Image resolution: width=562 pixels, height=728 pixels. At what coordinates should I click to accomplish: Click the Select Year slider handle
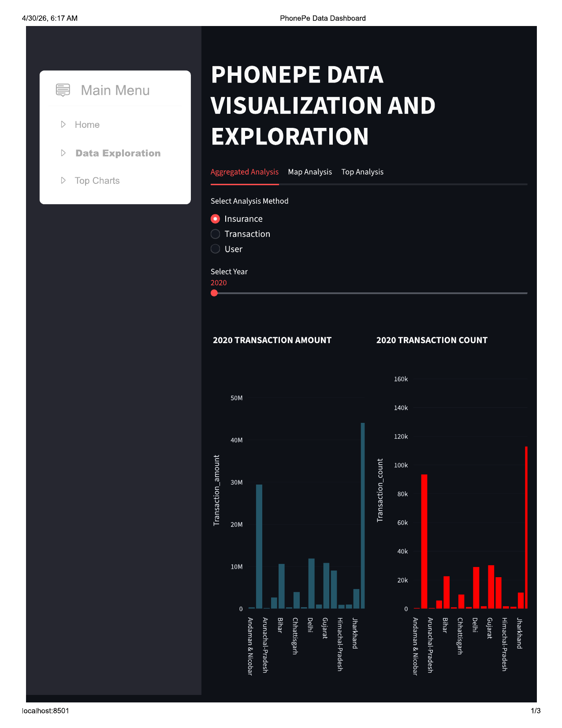coord(214,293)
